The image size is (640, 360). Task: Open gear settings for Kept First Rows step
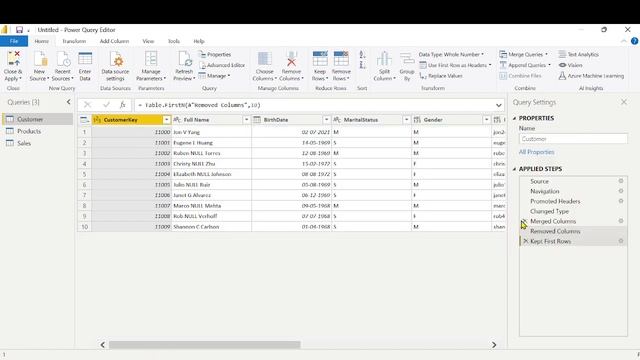pos(621,241)
